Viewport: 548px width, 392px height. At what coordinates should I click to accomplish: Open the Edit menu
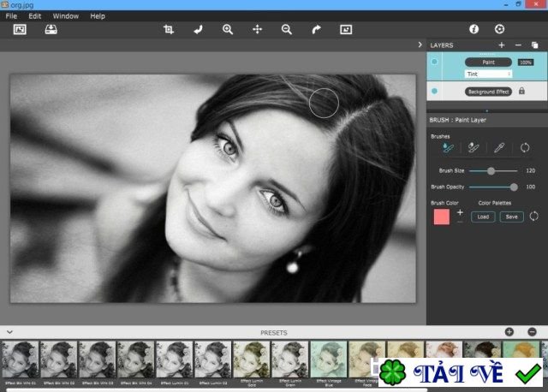coord(34,15)
